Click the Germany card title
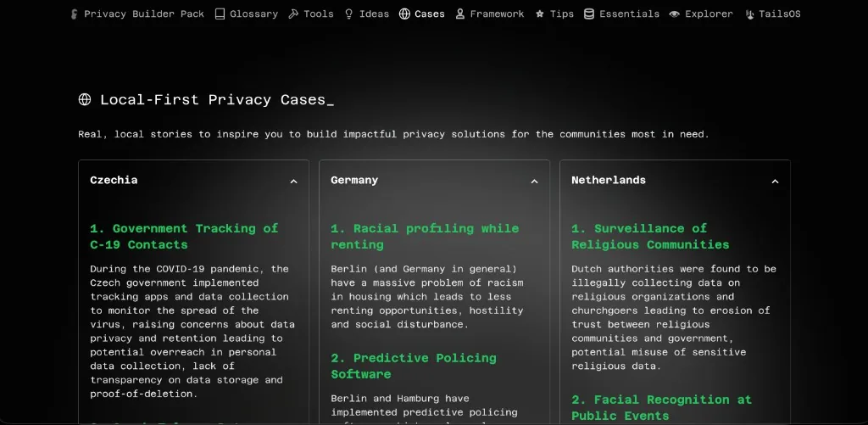The height and width of the screenshot is (425, 868). 354,180
